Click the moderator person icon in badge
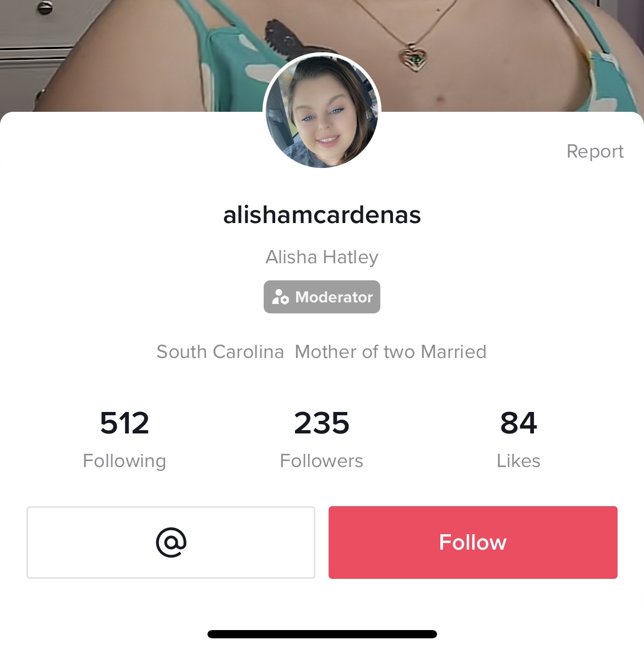Viewport: 644px width, 651px height. [280, 297]
